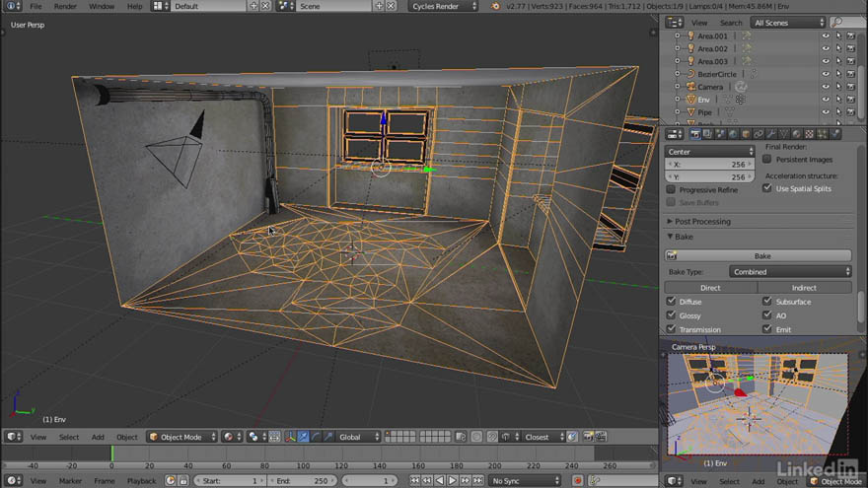
Task: Enable Persistent Images checkbox
Action: [x=766, y=160]
